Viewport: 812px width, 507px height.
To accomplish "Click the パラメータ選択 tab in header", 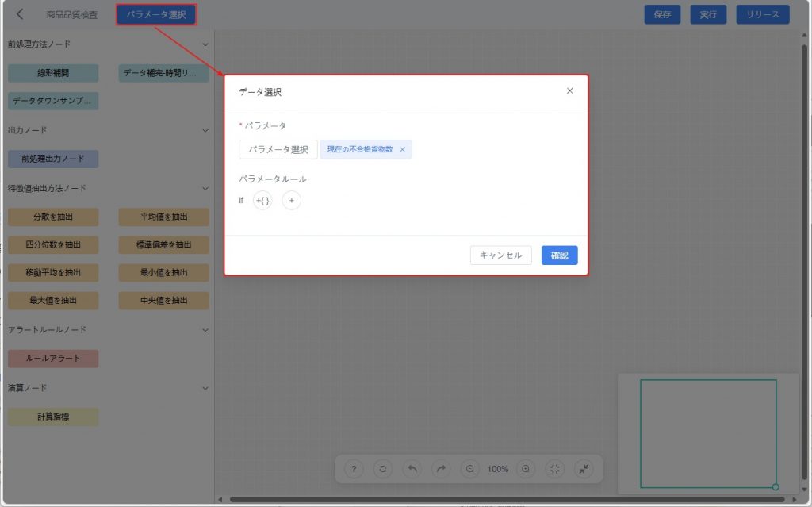I will tap(156, 14).
